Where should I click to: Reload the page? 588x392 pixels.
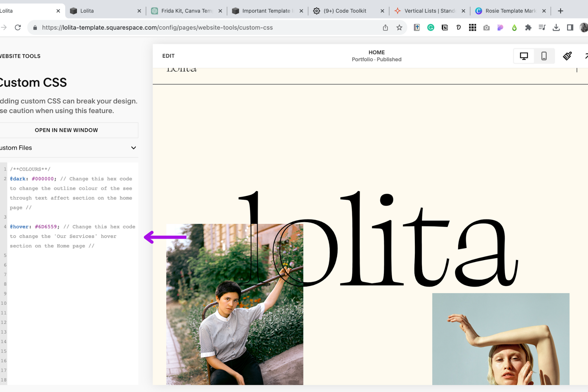18,28
